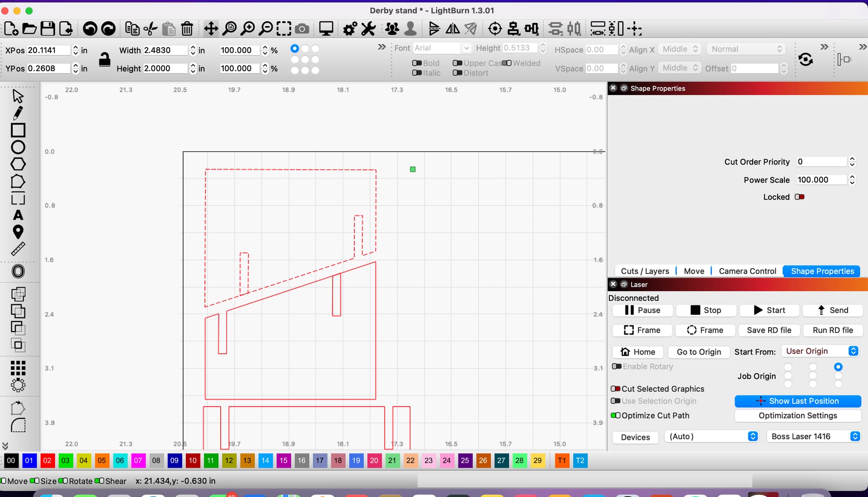Image resolution: width=868 pixels, height=497 pixels.
Task: Pick the T1 orange tool layer swatch
Action: [x=561, y=460]
